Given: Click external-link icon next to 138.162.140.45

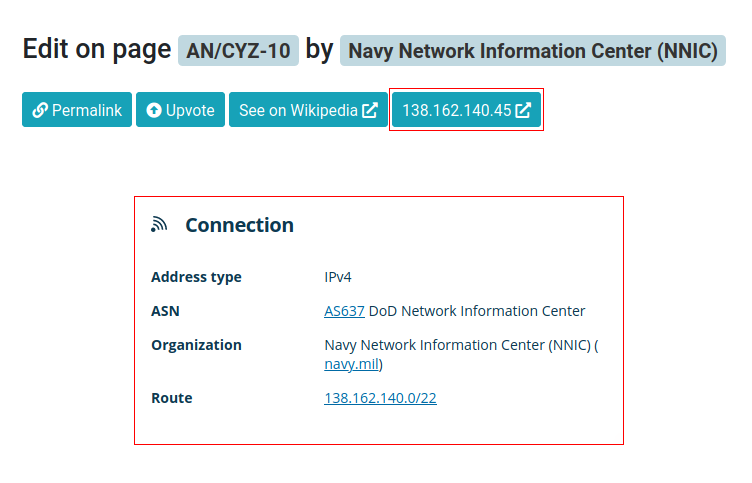Looking at the screenshot, I should (523, 110).
